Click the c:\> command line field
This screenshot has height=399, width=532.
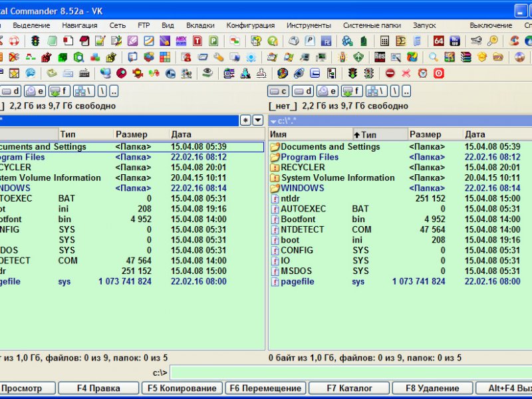click(351, 372)
